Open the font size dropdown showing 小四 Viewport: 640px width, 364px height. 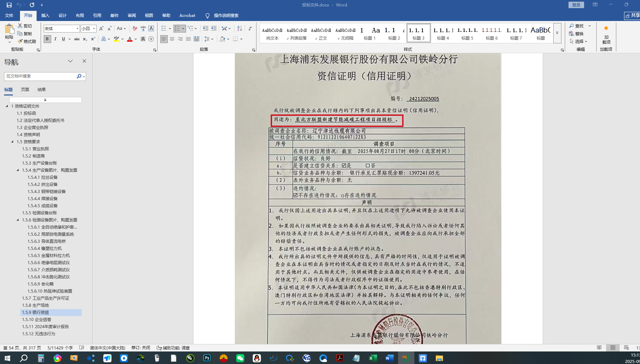[94, 29]
